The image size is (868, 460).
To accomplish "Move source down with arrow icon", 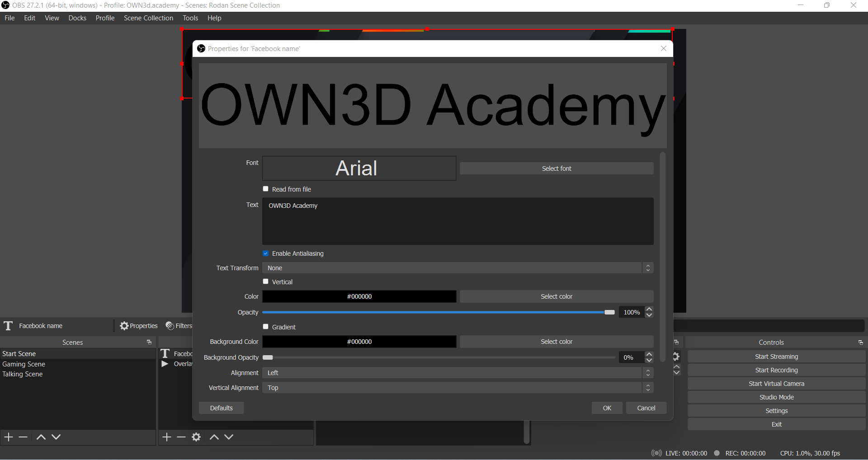I will tap(229, 437).
